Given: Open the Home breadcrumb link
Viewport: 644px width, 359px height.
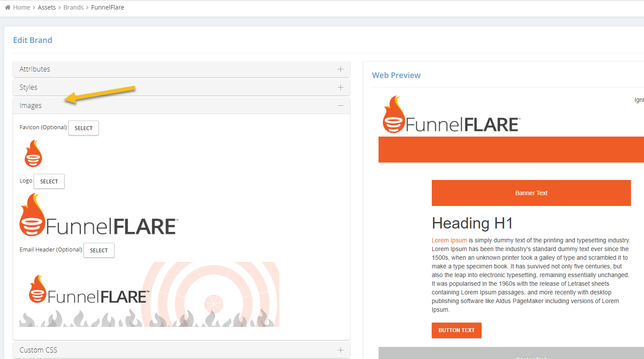Looking at the screenshot, I should click(22, 7).
